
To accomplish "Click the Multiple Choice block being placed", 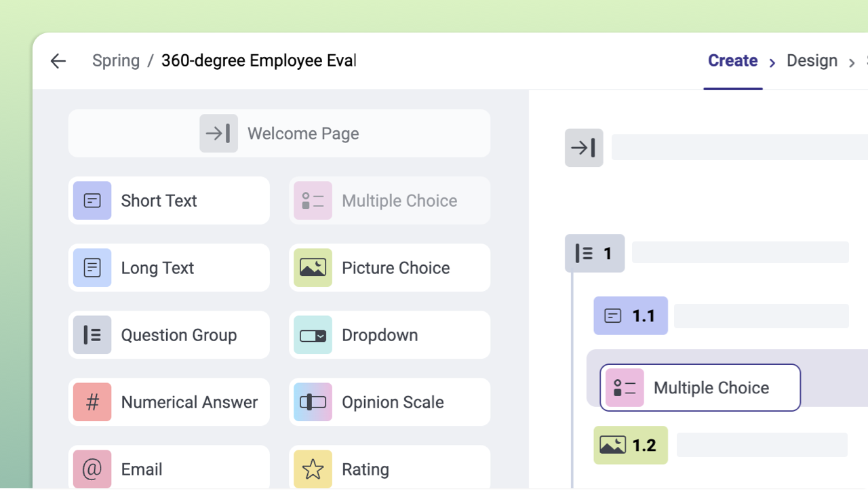I will 700,387.
